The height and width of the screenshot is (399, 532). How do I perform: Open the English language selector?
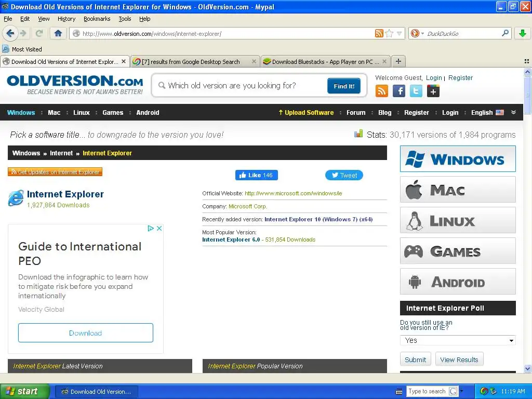tap(487, 112)
